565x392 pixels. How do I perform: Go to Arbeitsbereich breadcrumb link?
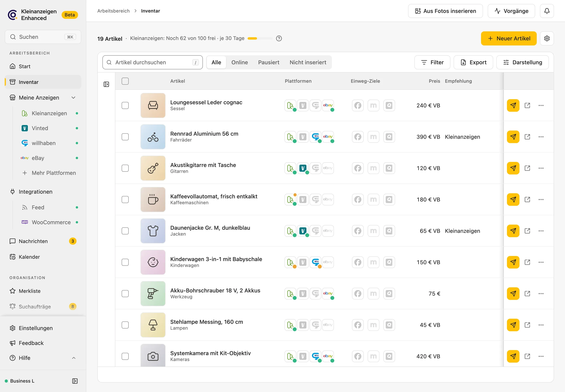point(113,11)
